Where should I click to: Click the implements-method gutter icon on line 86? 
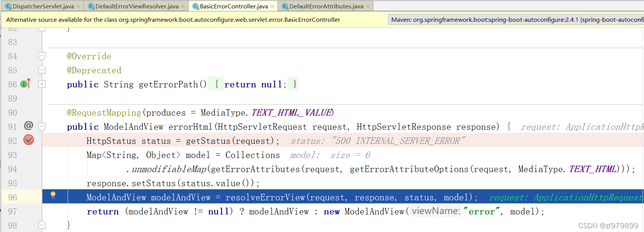pos(25,84)
